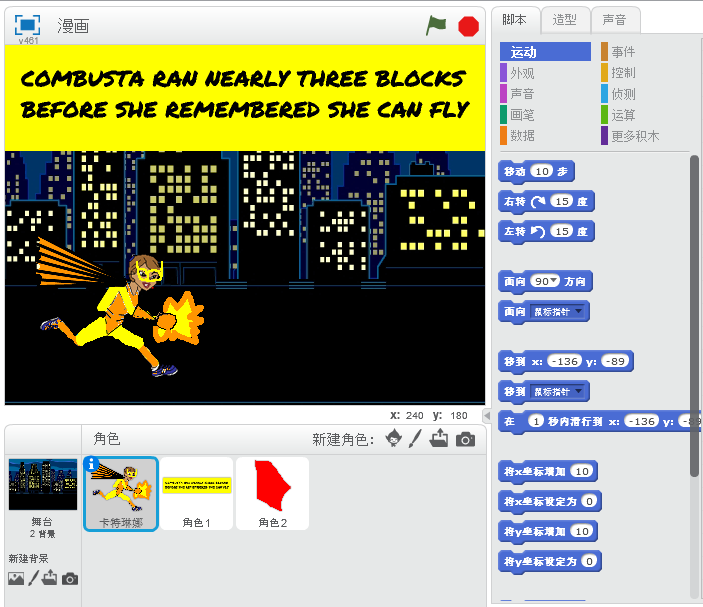This screenshot has height=607, width=703.
Task: Select the 角色2 sprite thumbnail
Action: point(273,494)
